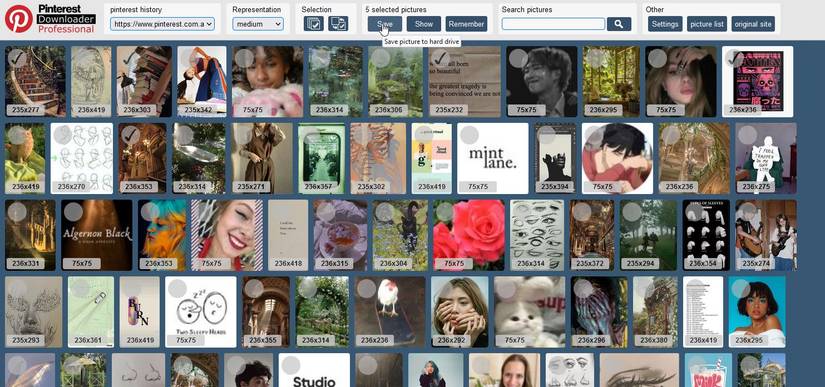Click the Save button
This screenshot has width=825, height=387.
[x=385, y=24]
